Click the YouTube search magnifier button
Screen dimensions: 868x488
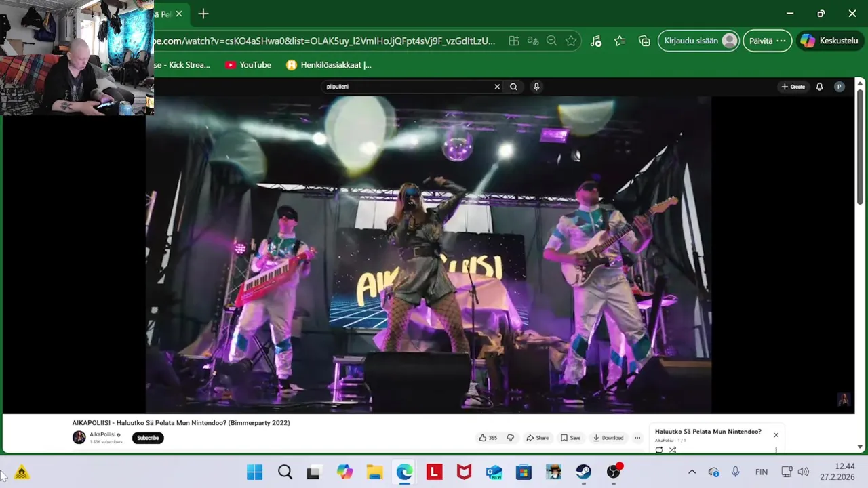513,87
